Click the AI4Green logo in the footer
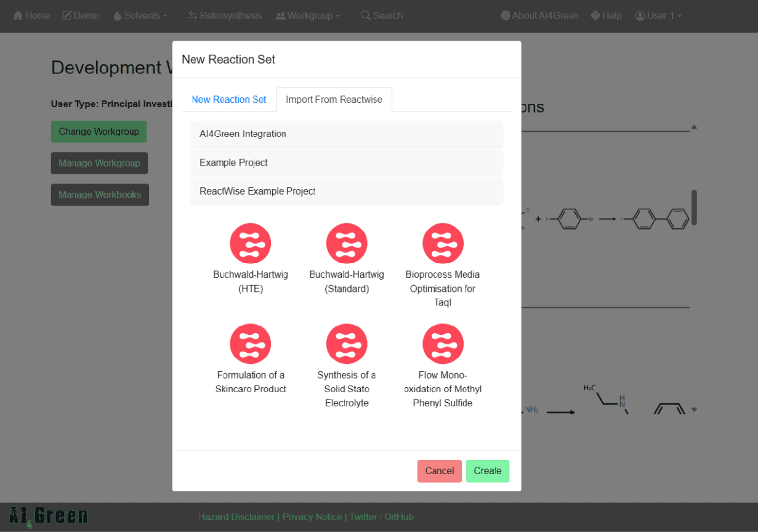This screenshot has height=532, width=758. click(x=48, y=516)
